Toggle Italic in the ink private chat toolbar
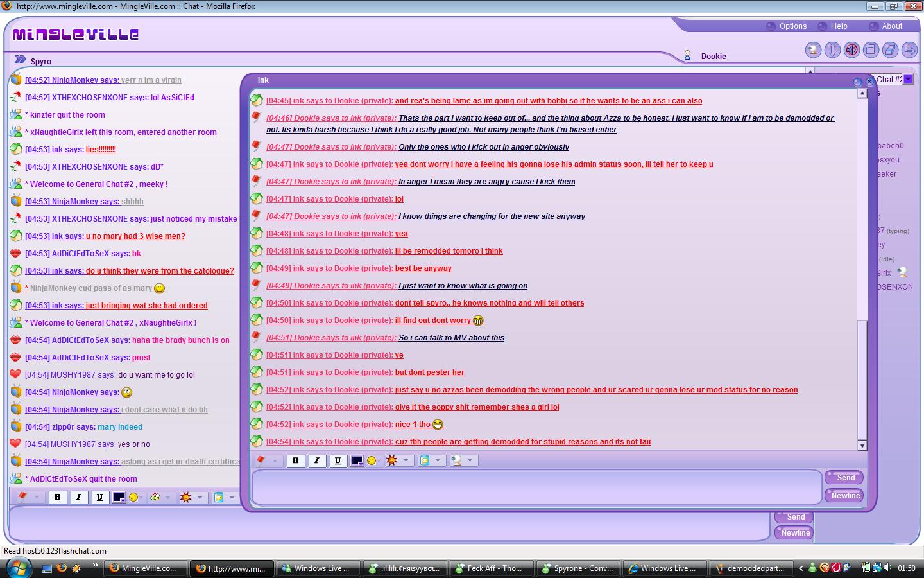The width and height of the screenshot is (924, 578). click(316, 460)
